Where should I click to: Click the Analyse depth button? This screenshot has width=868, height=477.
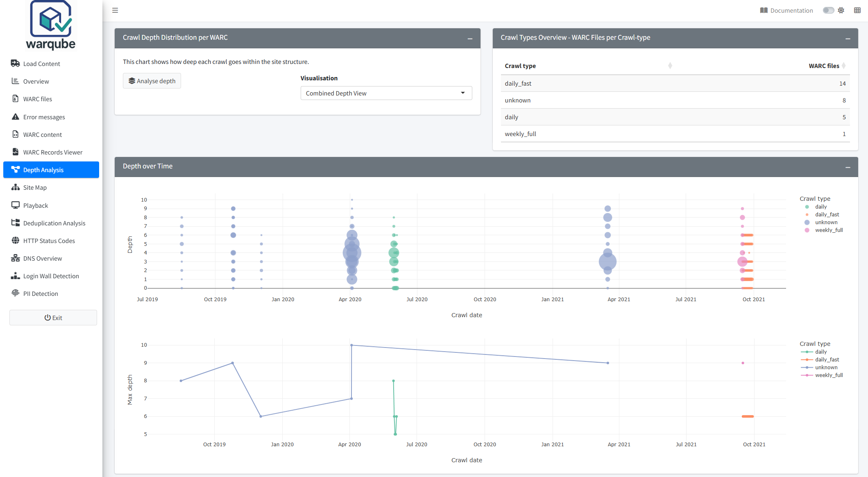(x=152, y=81)
